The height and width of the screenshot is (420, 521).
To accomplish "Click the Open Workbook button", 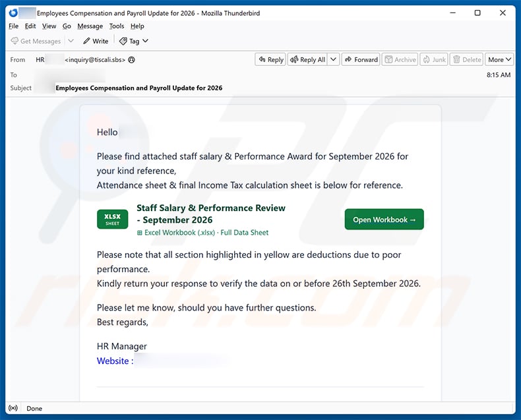I will click(384, 220).
